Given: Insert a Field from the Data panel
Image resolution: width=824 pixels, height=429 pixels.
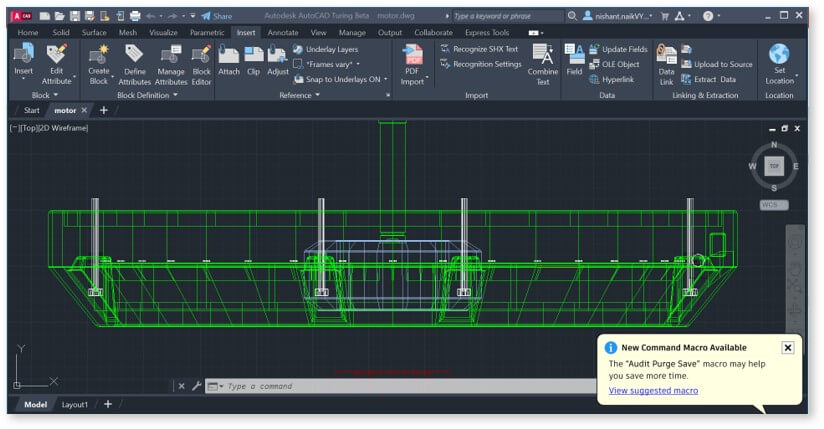Looking at the screenshot, I should [x=574, y=54].
